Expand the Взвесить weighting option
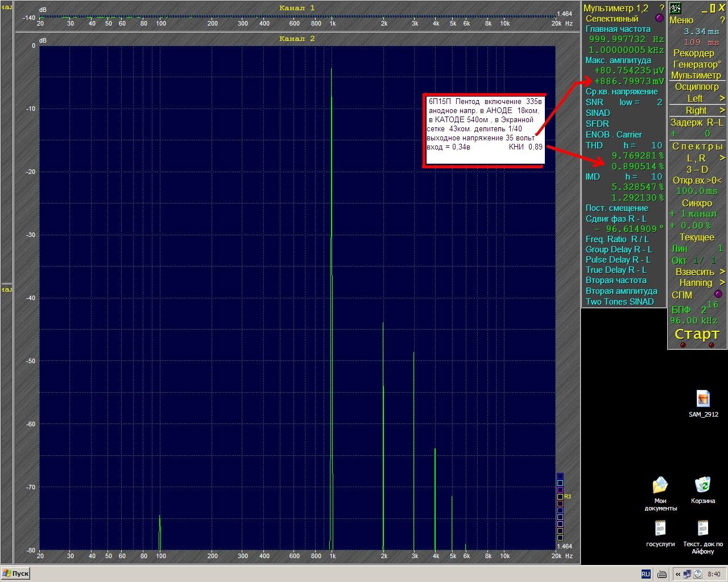This screenshot has height=582, width=728. (722, 272)
